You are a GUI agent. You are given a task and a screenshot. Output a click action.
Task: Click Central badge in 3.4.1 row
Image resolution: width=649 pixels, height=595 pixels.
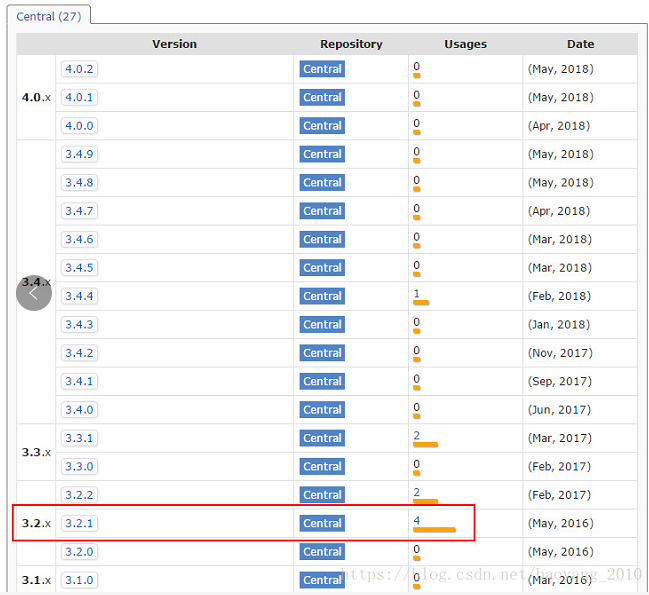coord(322,381)
